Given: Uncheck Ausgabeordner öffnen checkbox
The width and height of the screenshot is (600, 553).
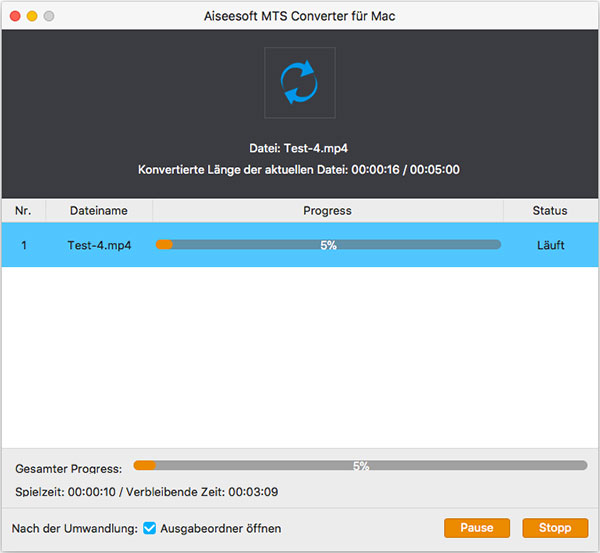Looking at the screenshot, I should 150,528.
